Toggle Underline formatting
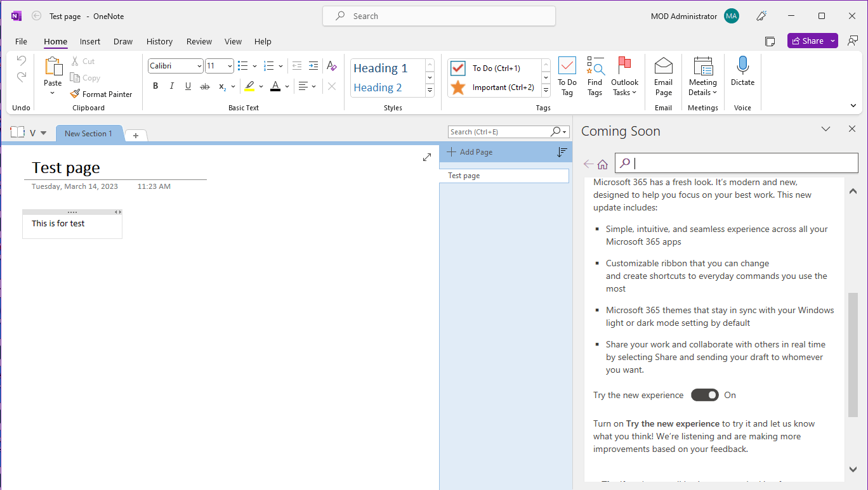This screenshot has height=490, width=868. pos(188,86)
